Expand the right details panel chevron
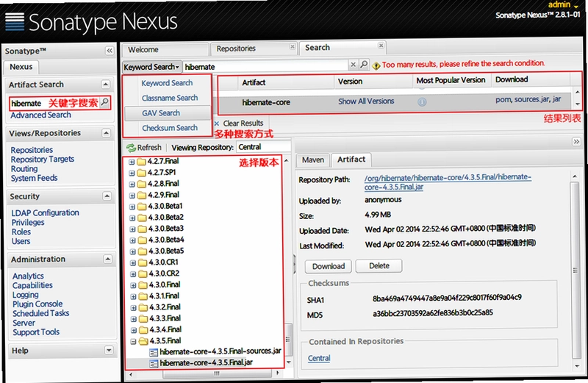This screenshot has width=588, height=383. tap(576, 141)
